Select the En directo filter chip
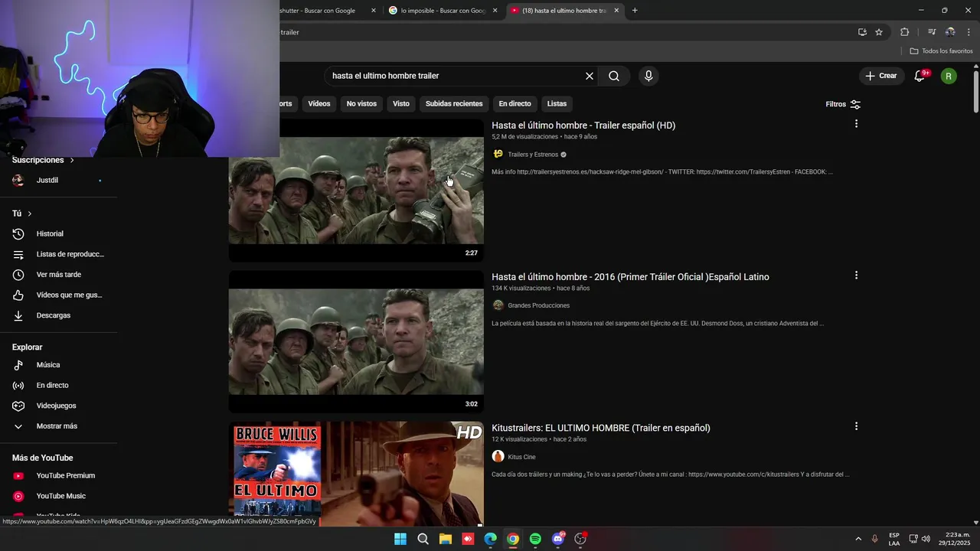 (514, 103)
